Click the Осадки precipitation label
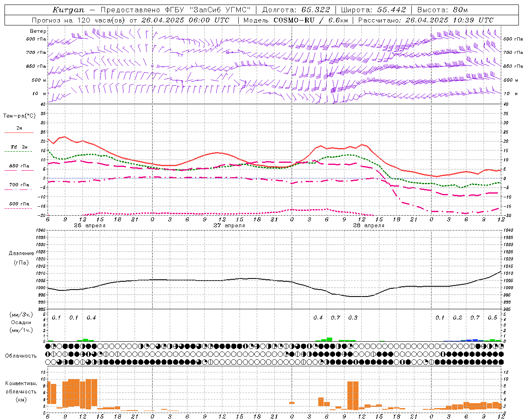Screen dimensions: 525x420 [x=21, y=322]
